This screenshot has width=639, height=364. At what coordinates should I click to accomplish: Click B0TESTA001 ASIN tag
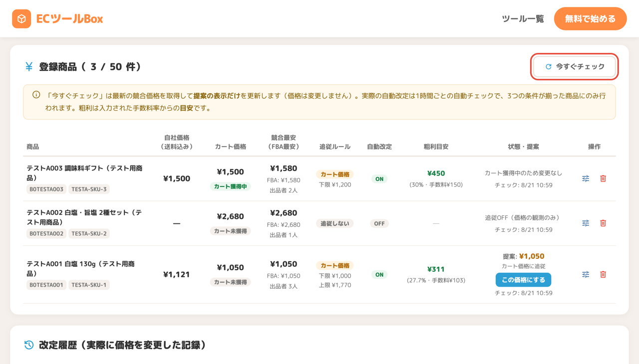coord(46,285)
